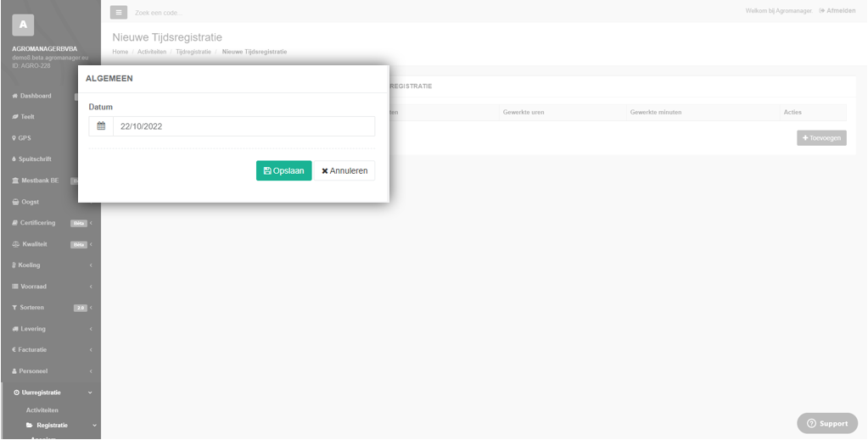This screenshot has width=868, height=440.
Task: Click the Kwaliteit scales icon
Action: tap(15, 244)
